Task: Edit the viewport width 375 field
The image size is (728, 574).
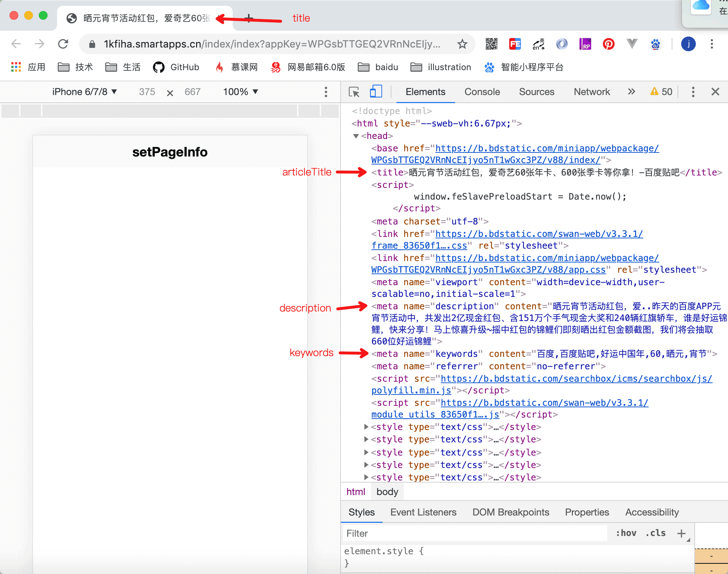Action: [x=147, y=92]
